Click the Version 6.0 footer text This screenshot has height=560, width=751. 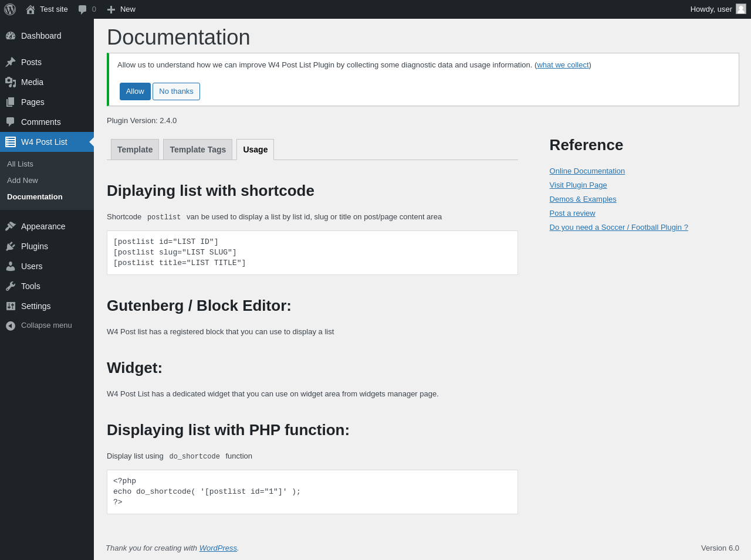coord(720,548)
